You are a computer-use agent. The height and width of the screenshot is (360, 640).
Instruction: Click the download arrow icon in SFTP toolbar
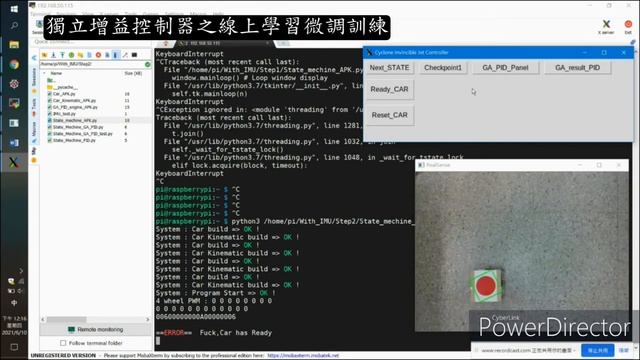[x=53, y=55]
